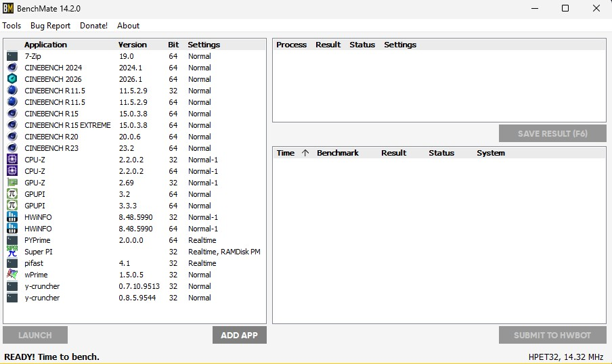Click the CINEBENCH R20 icon

pos(12,137)
